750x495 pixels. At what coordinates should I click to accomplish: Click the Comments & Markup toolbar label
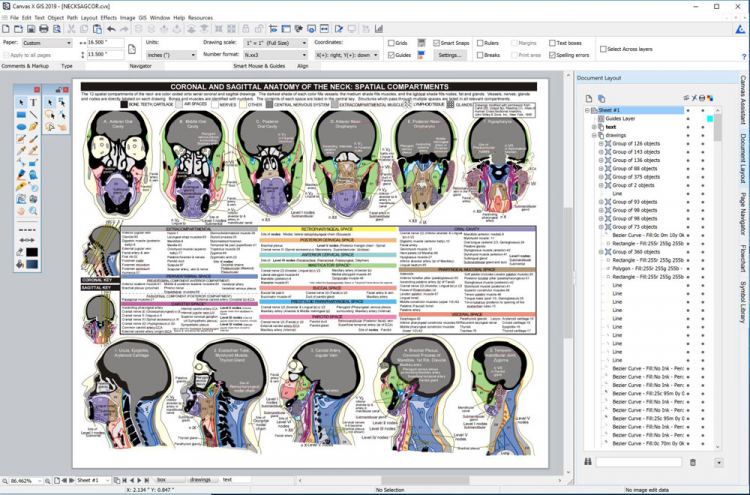25,66
